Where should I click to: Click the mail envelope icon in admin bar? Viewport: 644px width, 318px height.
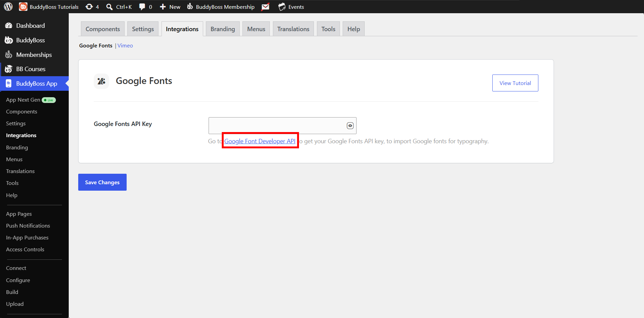(265, 7)
